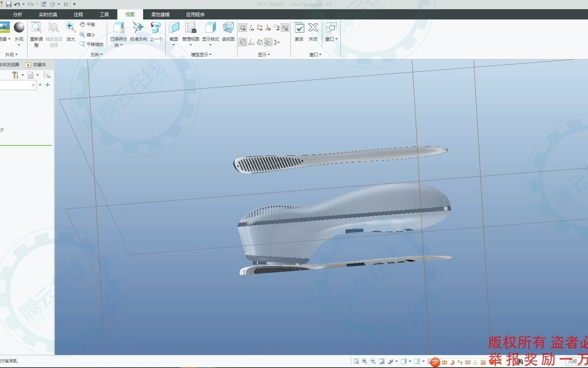Screen dimensions: 588x368
Task: Toggle axis tag display in the ribbon's lower row
Action: (251, 42)
